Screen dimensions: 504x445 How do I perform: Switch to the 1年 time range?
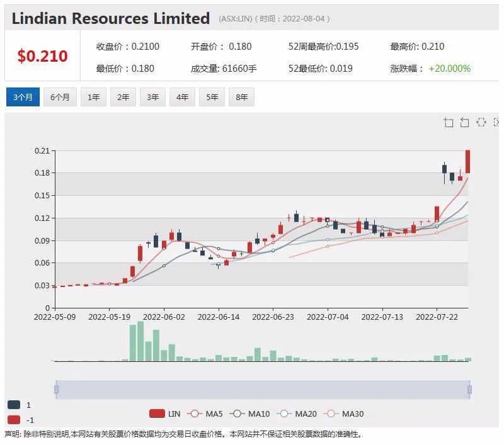click(x=93, y=97)
